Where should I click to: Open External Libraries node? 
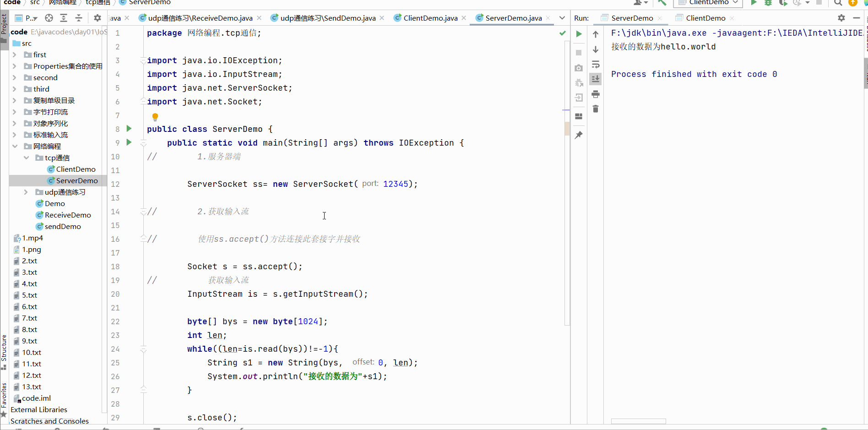click(x=39, y=409)
